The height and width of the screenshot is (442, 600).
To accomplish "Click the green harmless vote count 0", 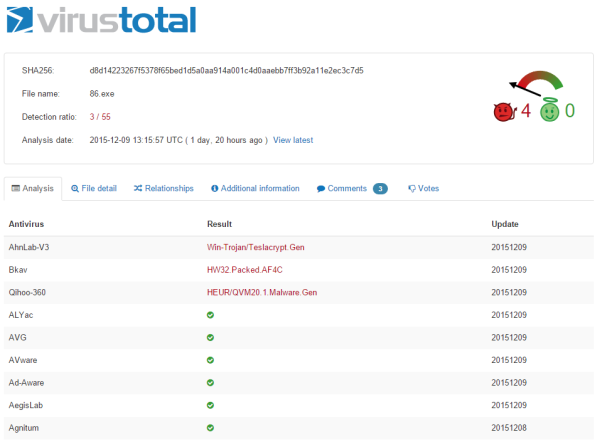I will 570,111.
